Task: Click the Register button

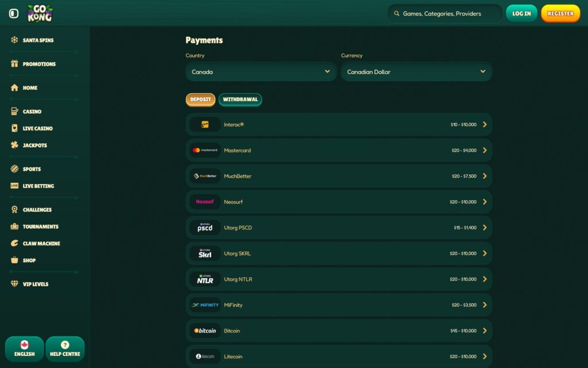Action: coord(560,13)
